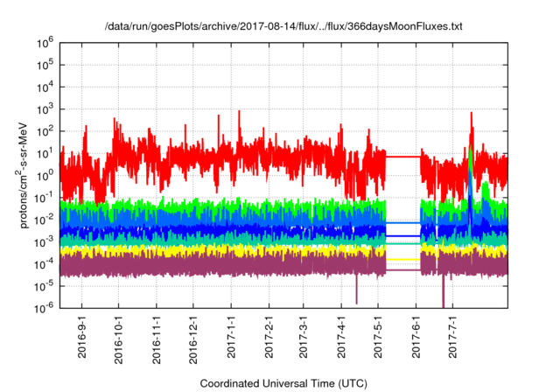
Task: Click the '2017-3-1' x-axis date label
Action: (x=303, y=336)
